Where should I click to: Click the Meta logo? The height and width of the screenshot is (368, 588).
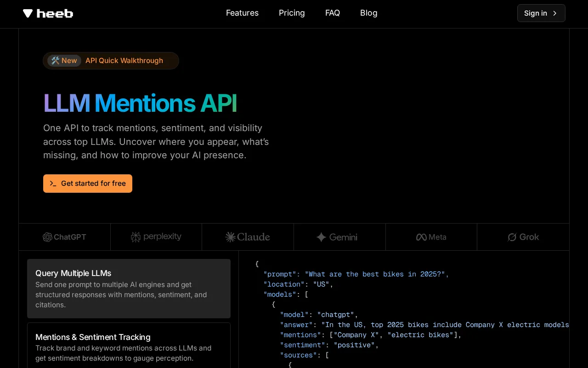pos(431,237)
